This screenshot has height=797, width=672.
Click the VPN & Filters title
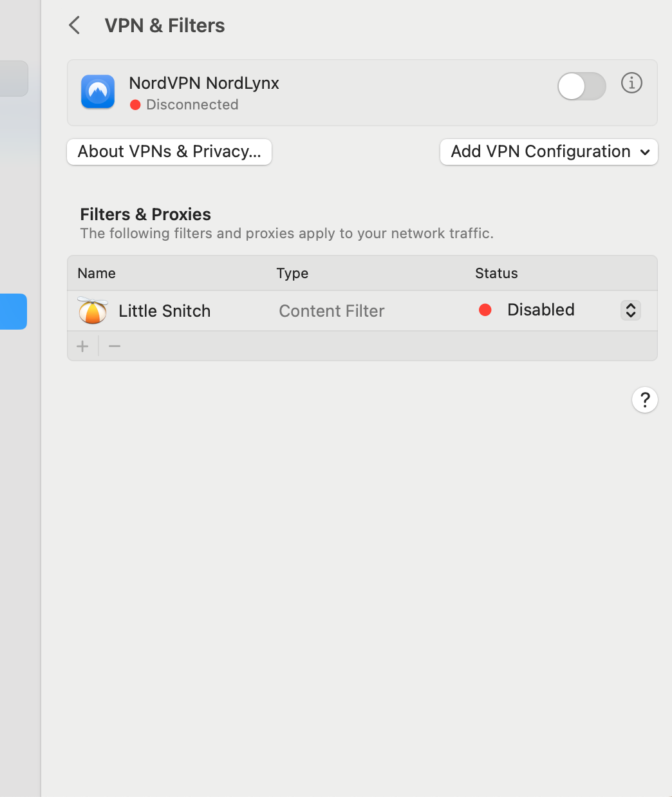click(165, 26)
